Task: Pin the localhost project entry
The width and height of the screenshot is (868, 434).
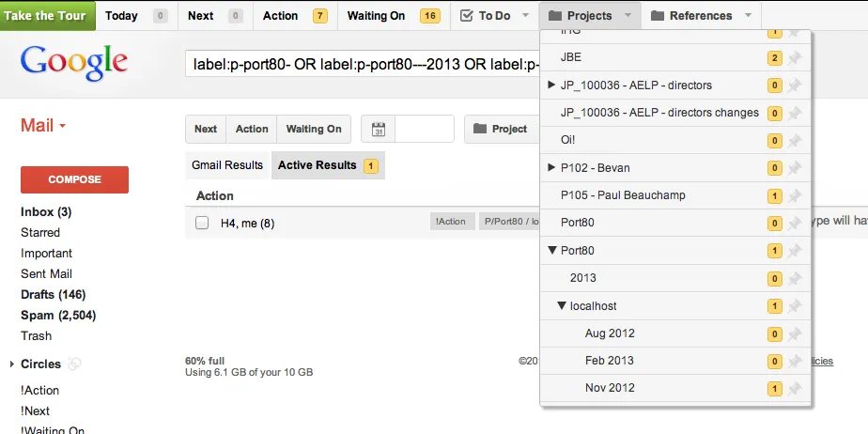Action: (x=795, y=306)
